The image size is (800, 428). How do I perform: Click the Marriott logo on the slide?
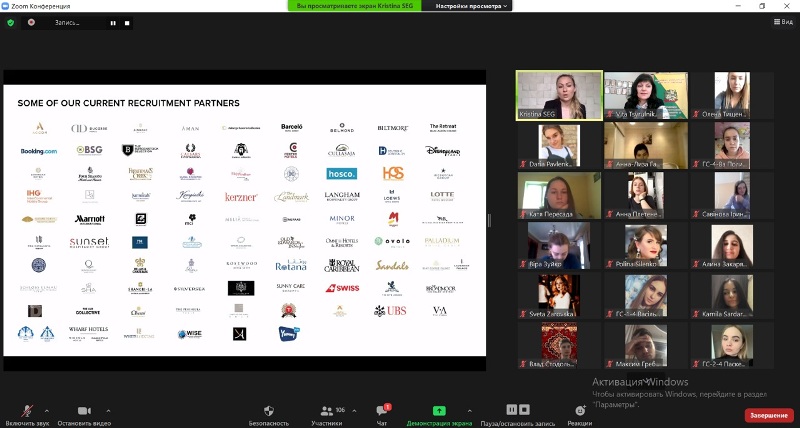[90, 219]
